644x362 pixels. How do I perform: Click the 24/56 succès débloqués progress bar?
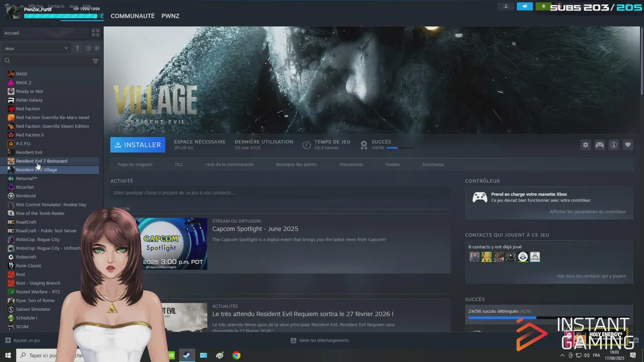pos(549,318)
